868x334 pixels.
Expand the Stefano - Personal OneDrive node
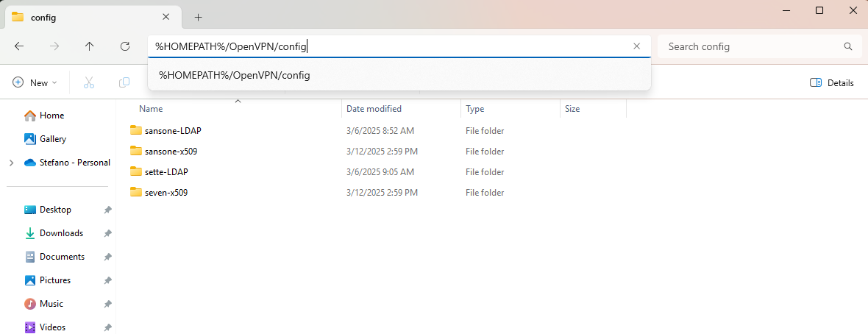[x=12, y=163]
